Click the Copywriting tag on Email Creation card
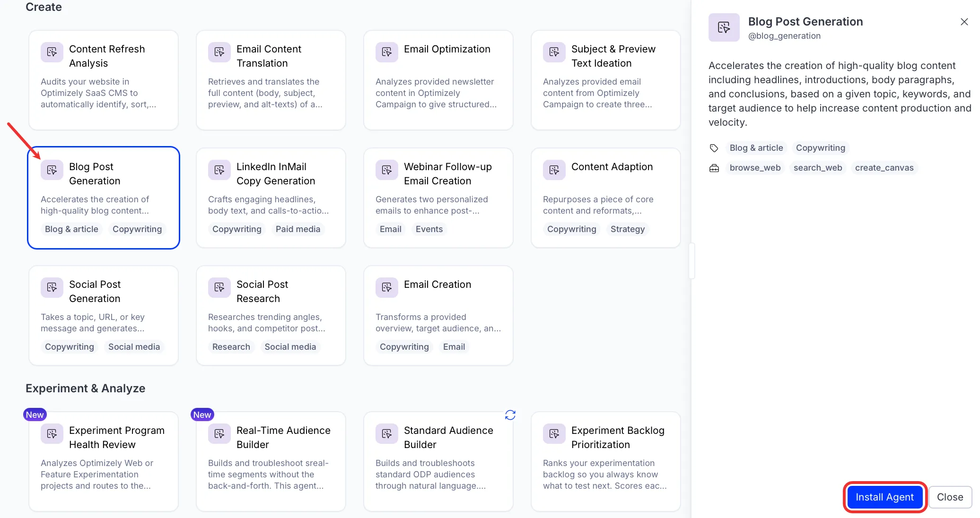Viewport: 980px width, 518px height. [404, 347]
